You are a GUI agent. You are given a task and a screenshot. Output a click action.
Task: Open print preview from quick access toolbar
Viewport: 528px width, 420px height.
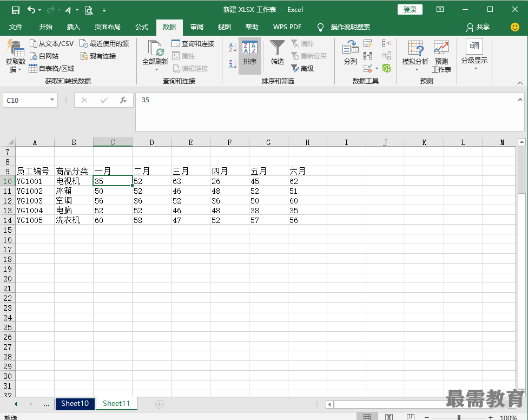89,10
